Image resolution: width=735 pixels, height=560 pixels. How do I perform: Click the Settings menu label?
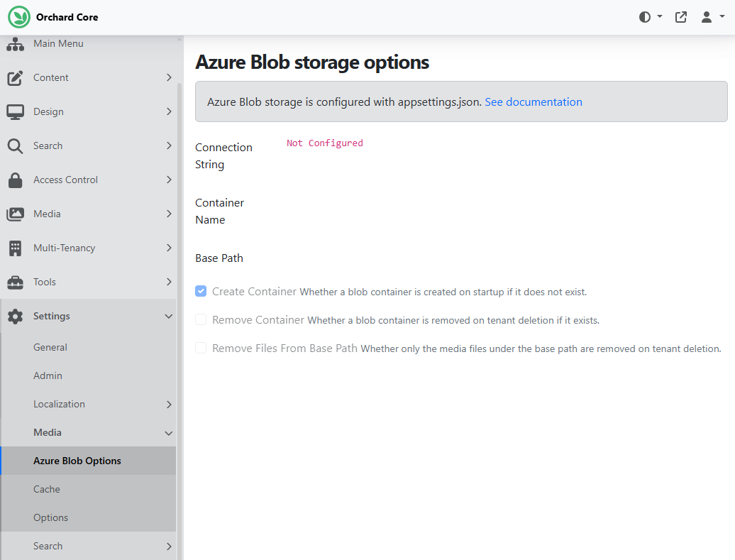coord(52,316)
